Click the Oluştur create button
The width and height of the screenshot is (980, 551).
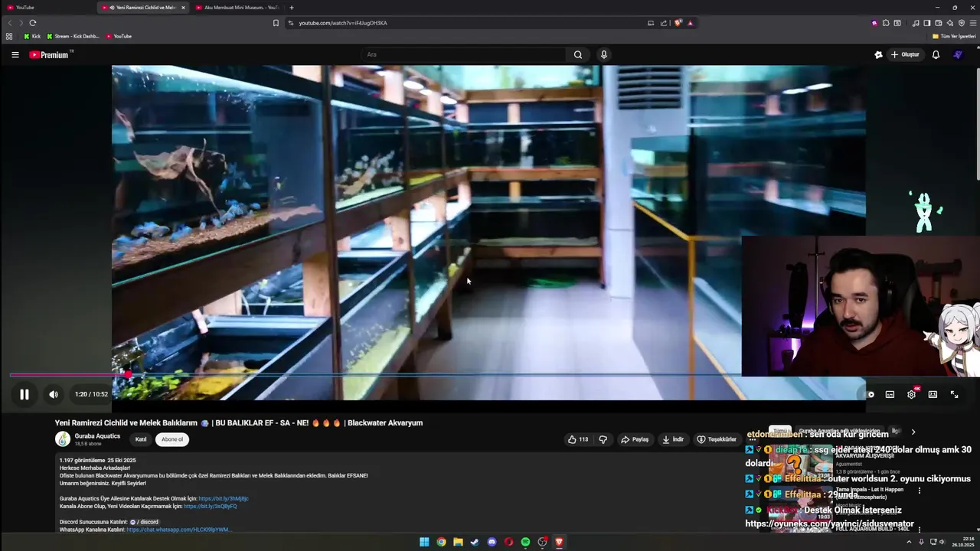click(x=905, y=54)
